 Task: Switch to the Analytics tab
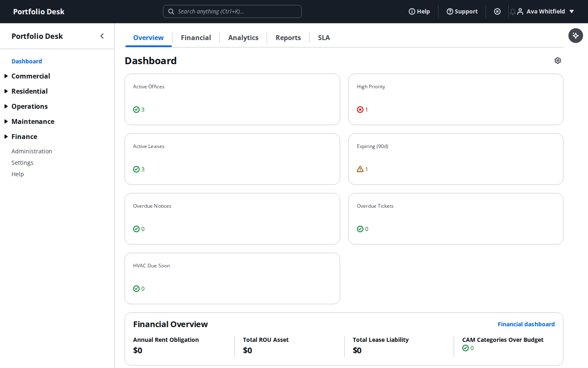tap(243, 38)
